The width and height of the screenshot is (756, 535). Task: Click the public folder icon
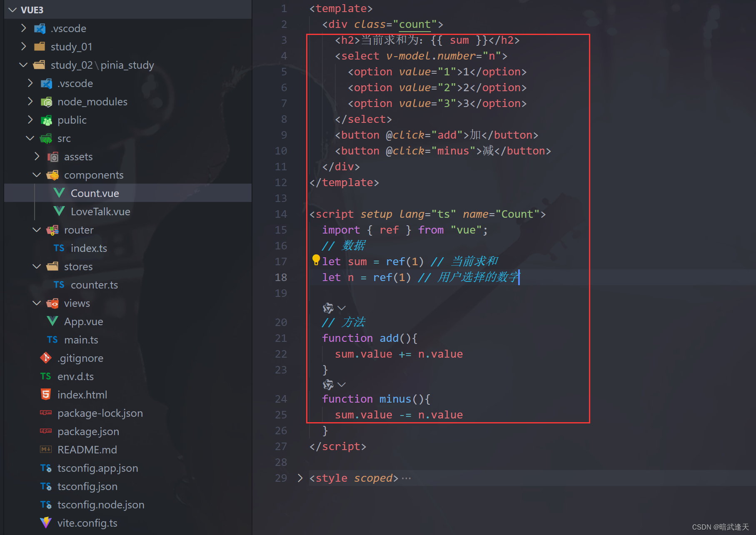(46, 120)
